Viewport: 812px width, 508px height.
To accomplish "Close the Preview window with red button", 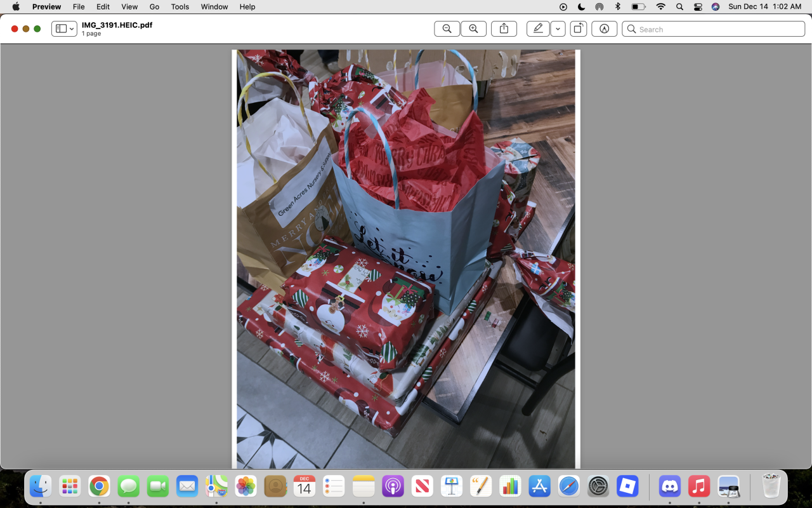I will (15, 29).
